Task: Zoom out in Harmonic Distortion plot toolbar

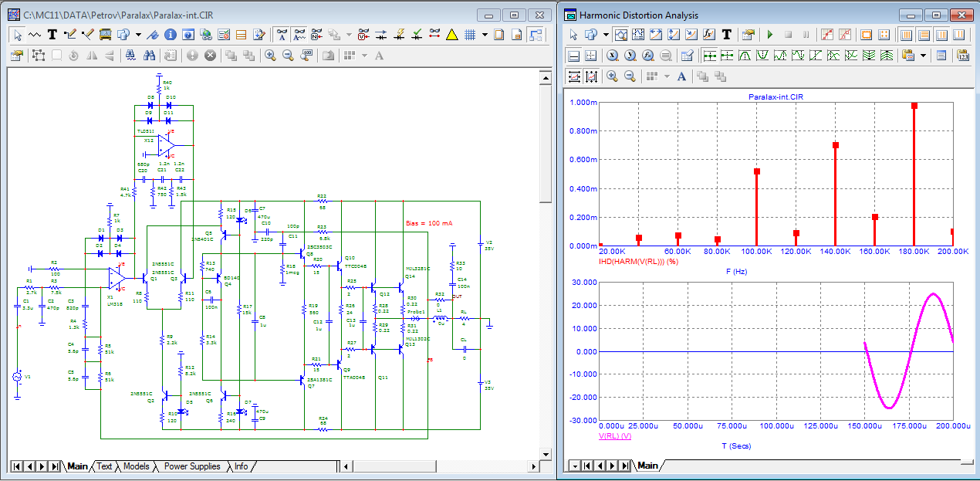Action: (630, 76)
